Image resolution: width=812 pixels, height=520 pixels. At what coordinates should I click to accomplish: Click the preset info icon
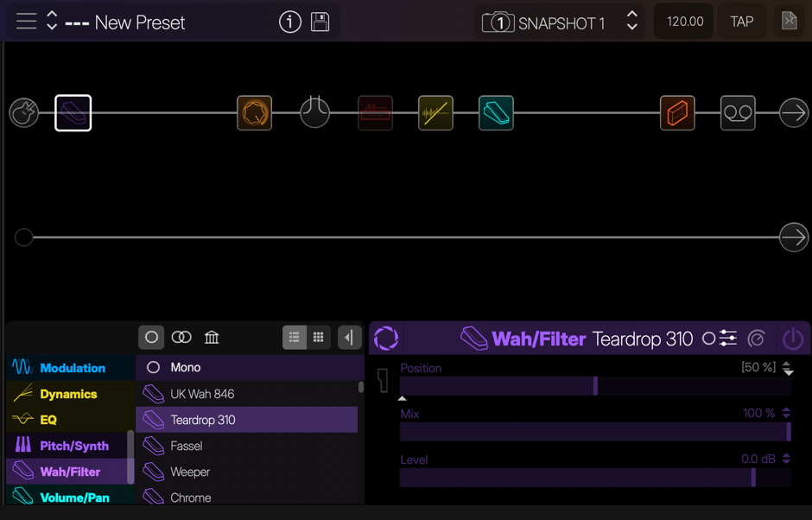point(290,22)
